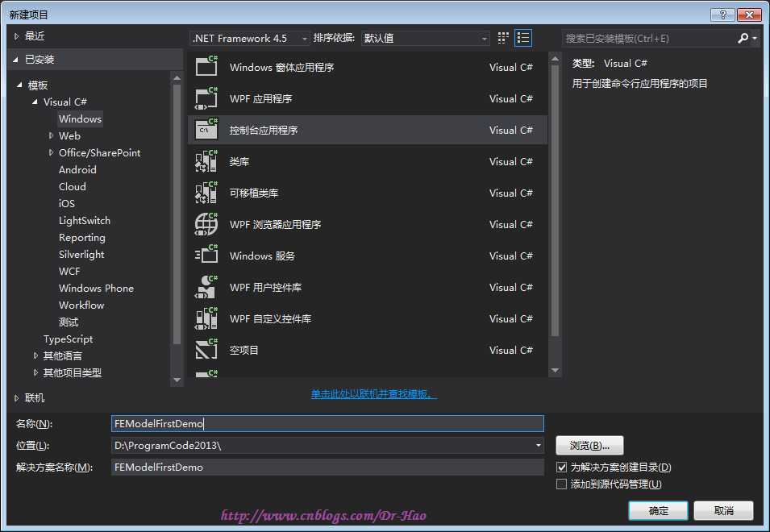Select the WPF 用户控件库 template icon

pyautogui.click(x=206, y=287)
